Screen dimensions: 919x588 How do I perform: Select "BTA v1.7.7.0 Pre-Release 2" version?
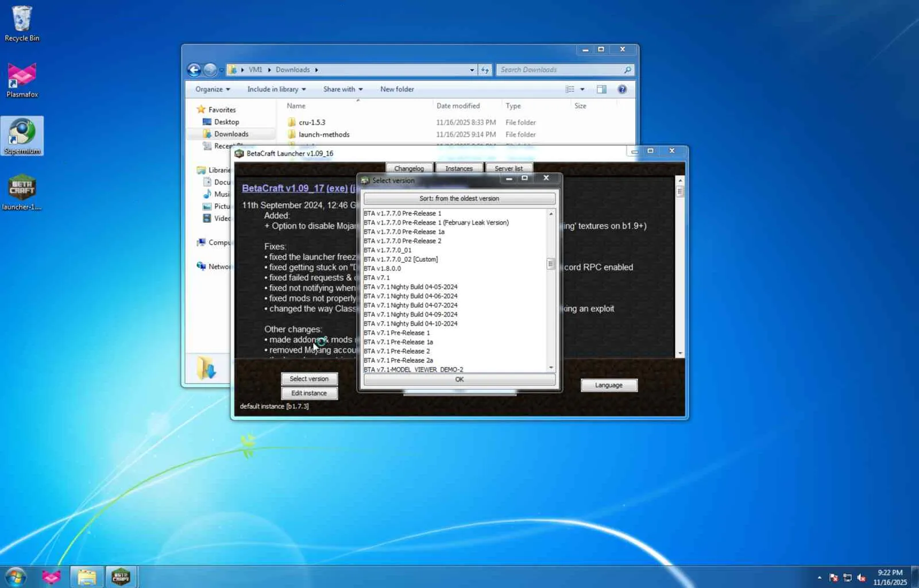point(403,241)
